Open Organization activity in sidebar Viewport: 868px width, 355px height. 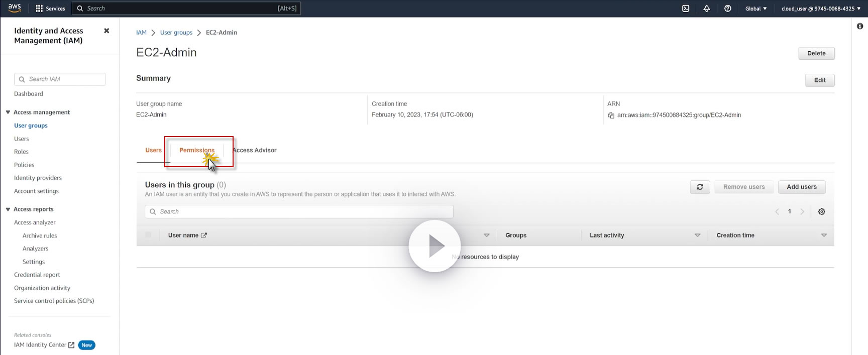(42, 288)
